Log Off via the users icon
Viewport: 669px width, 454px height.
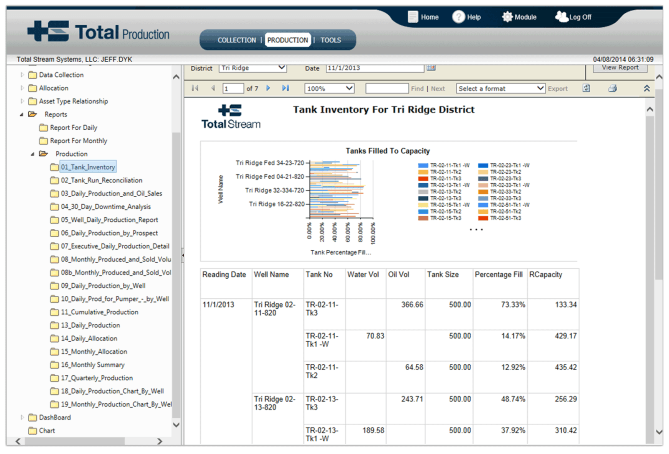(x=561, y=17)
